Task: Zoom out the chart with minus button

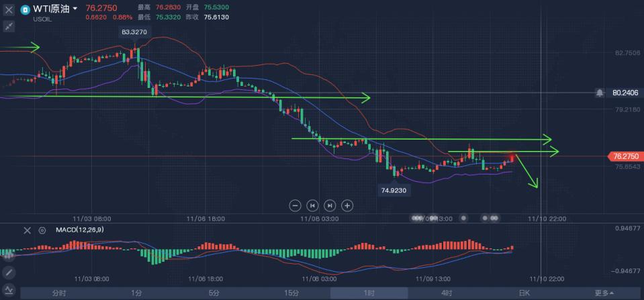Action: [294, 205]
